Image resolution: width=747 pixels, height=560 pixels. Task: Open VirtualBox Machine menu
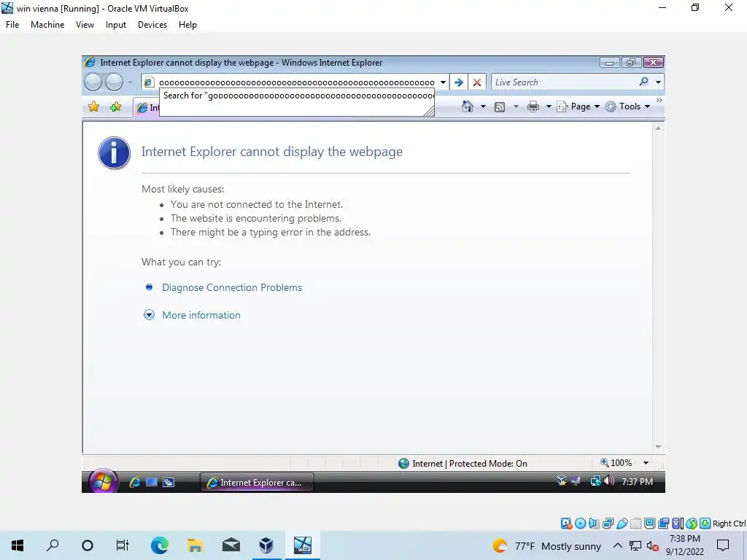click(47, 25)
